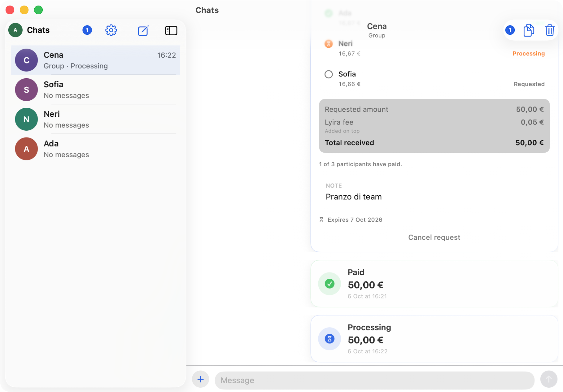Image resolution: width=563 pixels, height=392 pixels.
Task: Click the user avatar beside the Chats title
Action: pyautogui.click(x=15, y=30)
